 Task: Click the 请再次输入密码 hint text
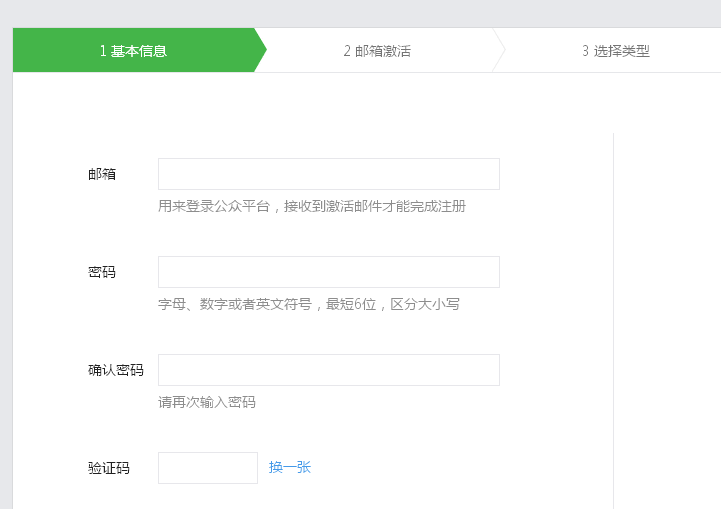coord(207,402)
